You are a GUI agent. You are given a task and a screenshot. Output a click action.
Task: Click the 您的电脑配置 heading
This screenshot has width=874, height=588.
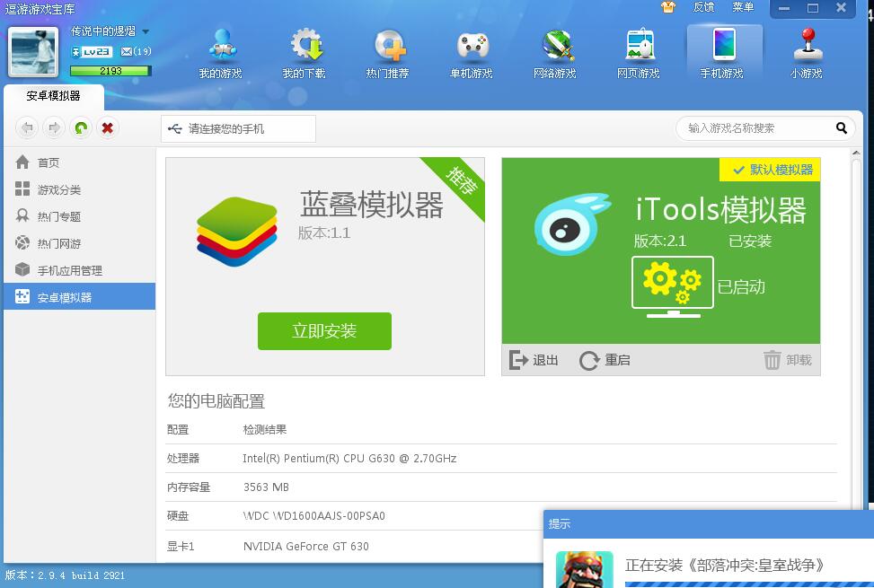coord(216,401)
